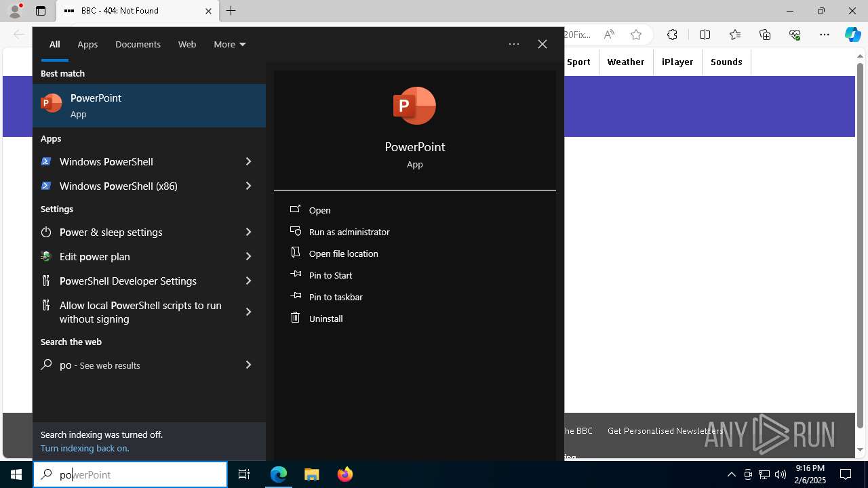Screen dimensions: 868x488
Task: Click web search magnifier beside 'po'
Action: coord(46,365)
